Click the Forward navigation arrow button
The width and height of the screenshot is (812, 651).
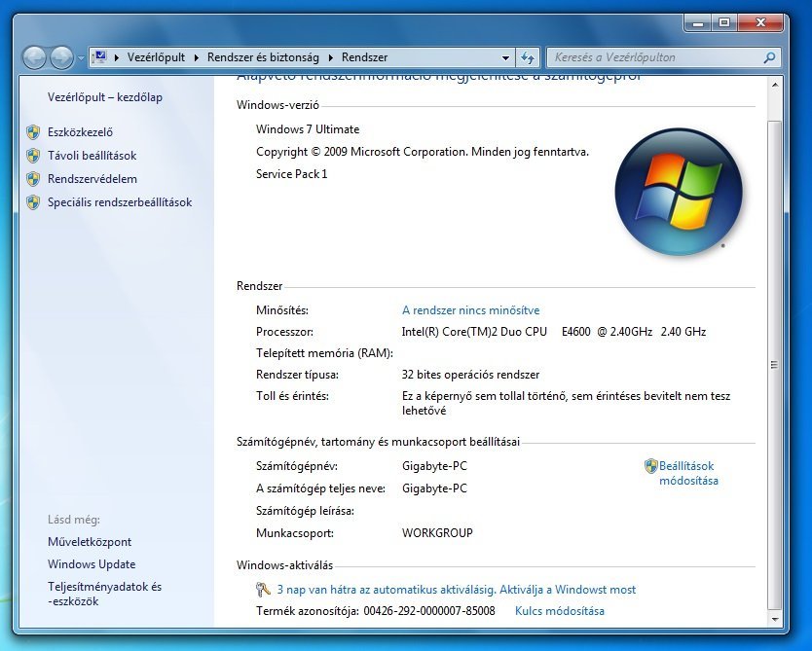tap(61, 57)
